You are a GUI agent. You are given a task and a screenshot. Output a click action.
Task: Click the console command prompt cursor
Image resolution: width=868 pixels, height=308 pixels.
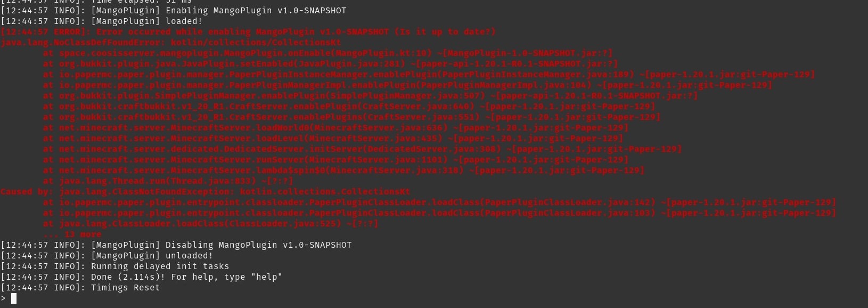[14, 298]
